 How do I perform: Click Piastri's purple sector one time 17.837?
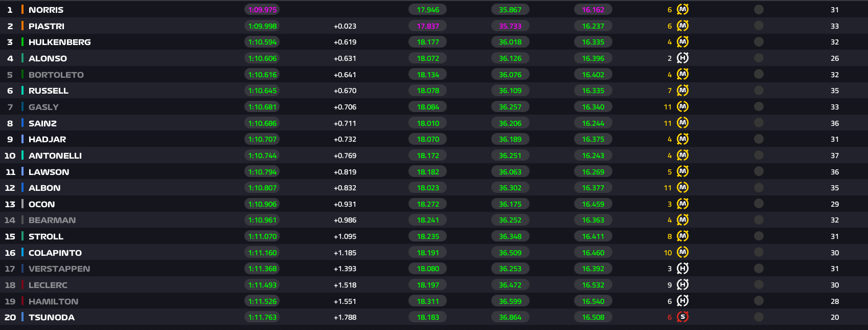pyautogui.click(x=428, y=26)
